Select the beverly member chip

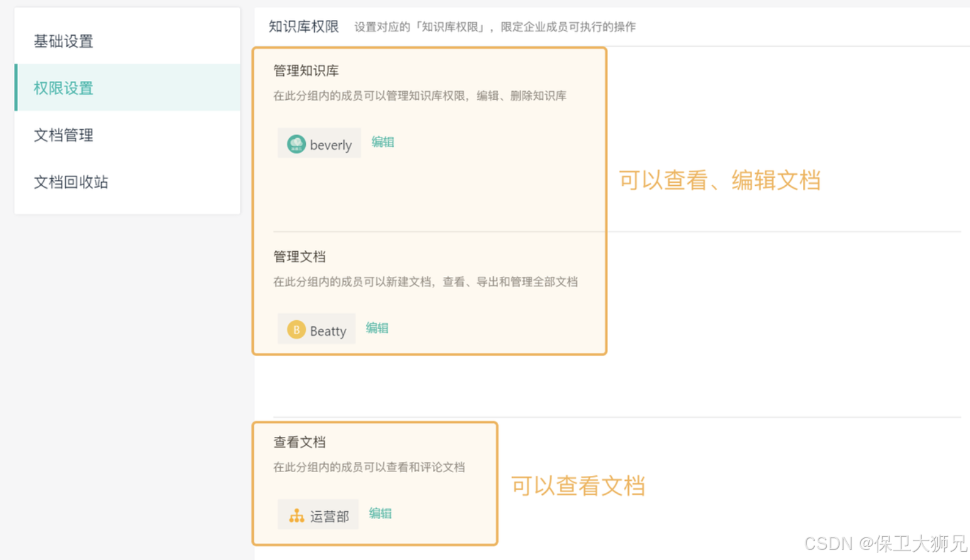(x=319, y=144)
